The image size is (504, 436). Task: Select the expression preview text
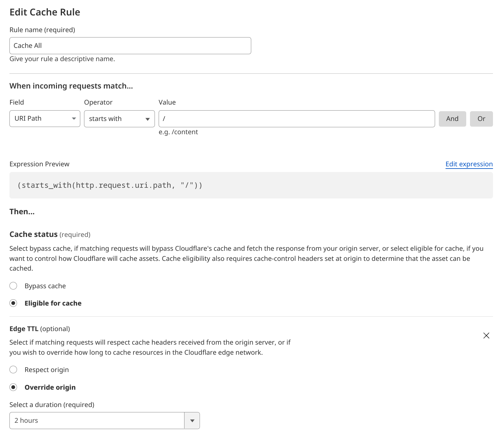[111, 185]
